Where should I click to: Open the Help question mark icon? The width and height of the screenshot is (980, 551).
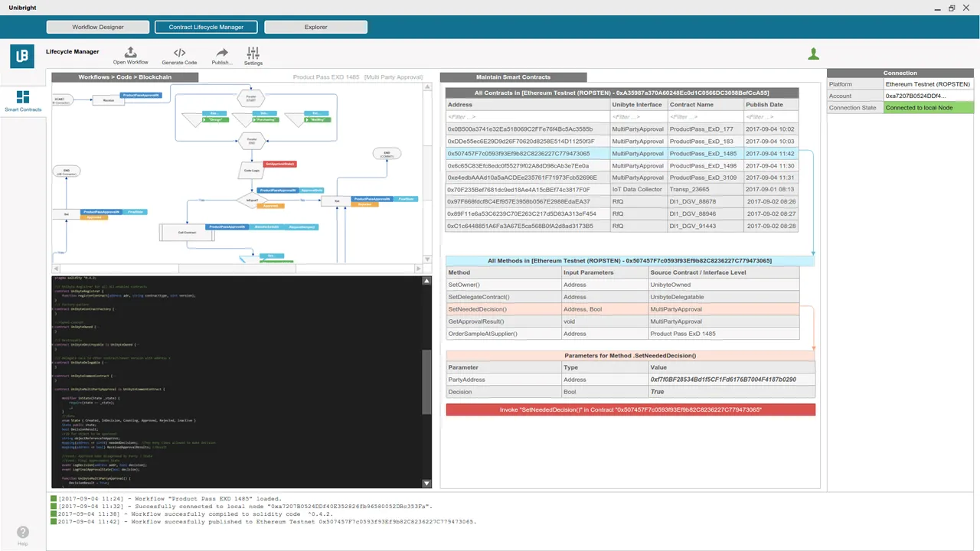coord(23,532)
